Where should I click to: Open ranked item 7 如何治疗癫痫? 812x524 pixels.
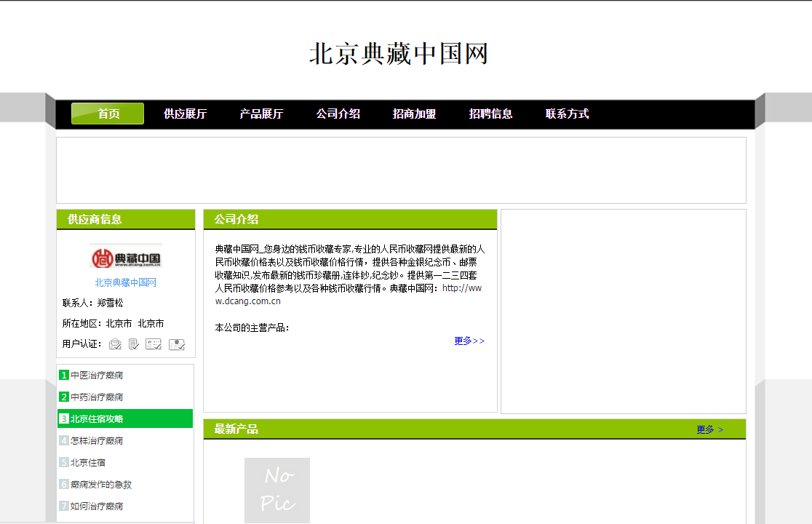coord(97,507)
